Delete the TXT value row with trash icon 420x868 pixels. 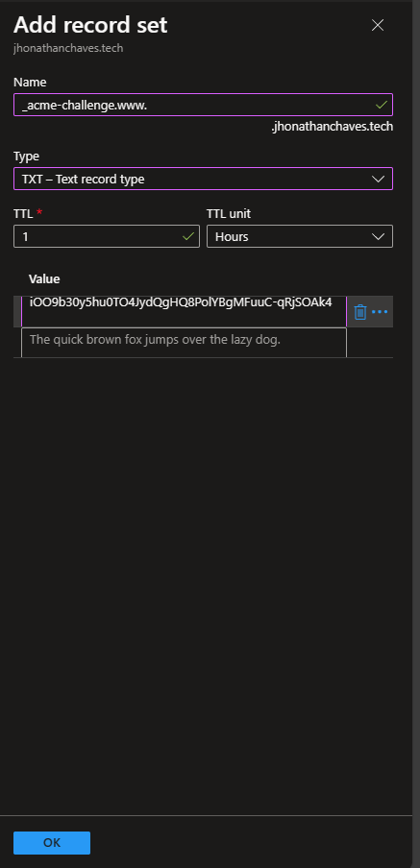[x=360, y=312]
